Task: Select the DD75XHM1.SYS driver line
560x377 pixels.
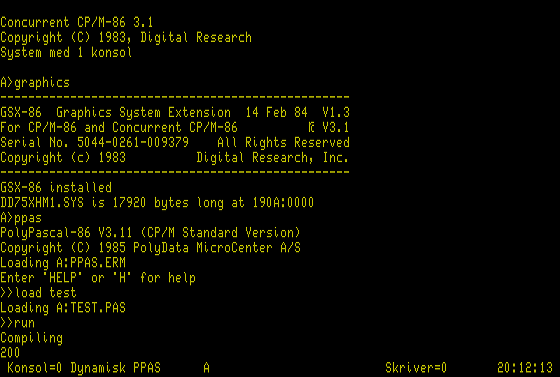Action: coord(157,203)
